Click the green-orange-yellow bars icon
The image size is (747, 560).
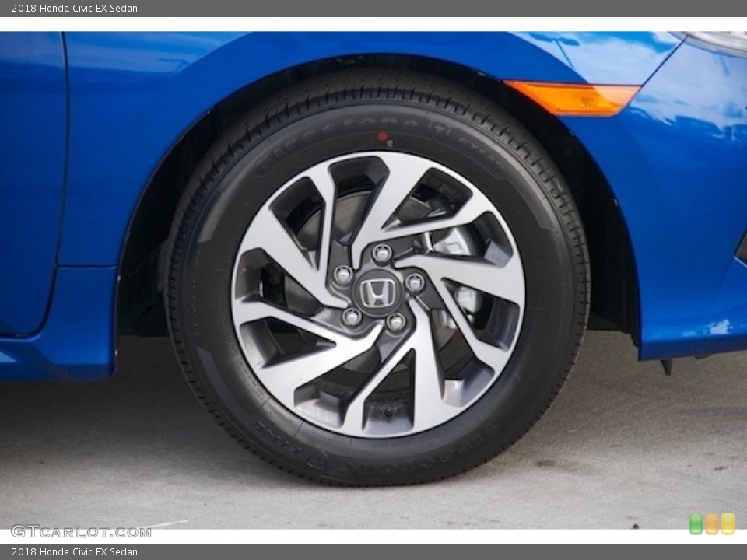[712, 523]
